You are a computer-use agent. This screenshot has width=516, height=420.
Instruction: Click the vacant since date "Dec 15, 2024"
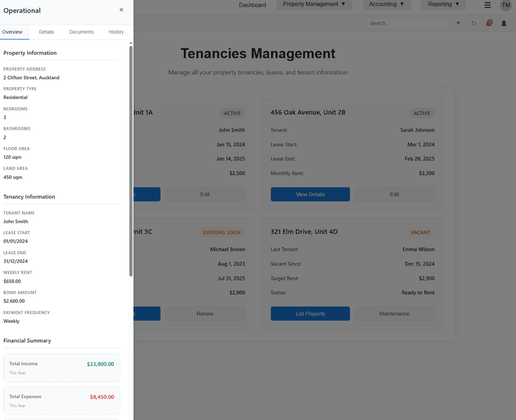pyautogui.click(x=419, y=264)
